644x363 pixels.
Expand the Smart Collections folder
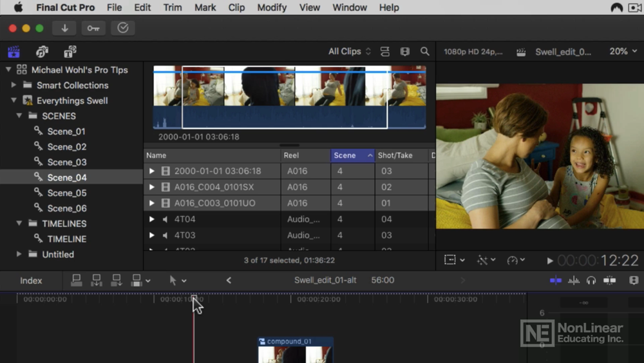[x=14, y=85]
